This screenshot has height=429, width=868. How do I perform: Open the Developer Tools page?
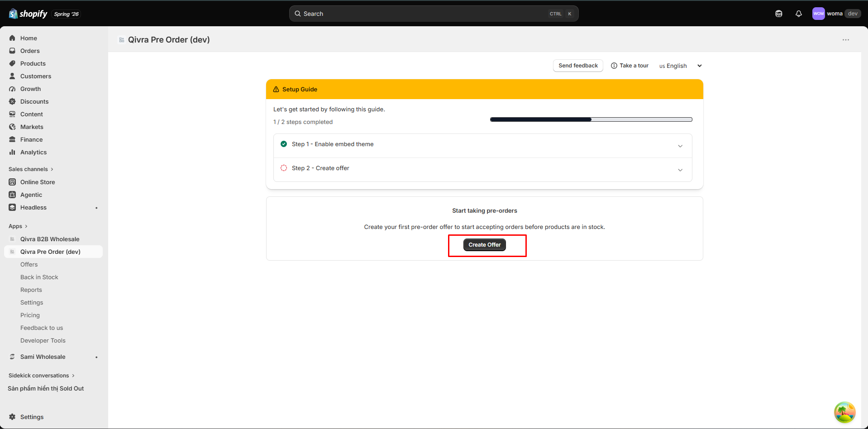[x=43, y=340]
